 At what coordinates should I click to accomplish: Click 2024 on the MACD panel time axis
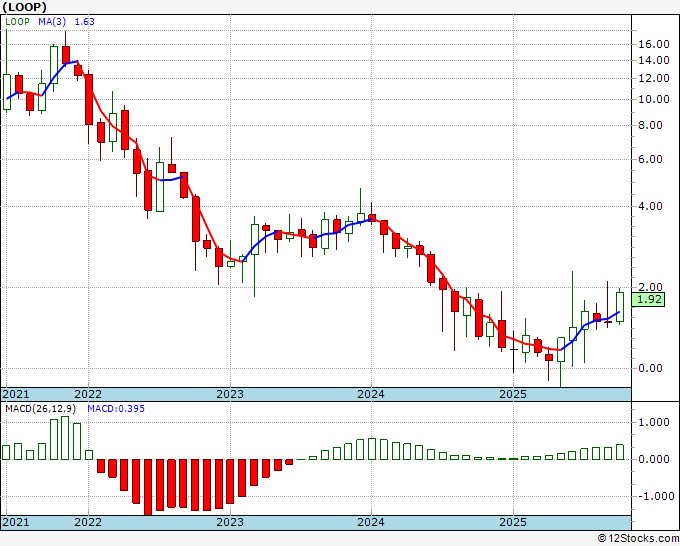click(x=371, y=522)
